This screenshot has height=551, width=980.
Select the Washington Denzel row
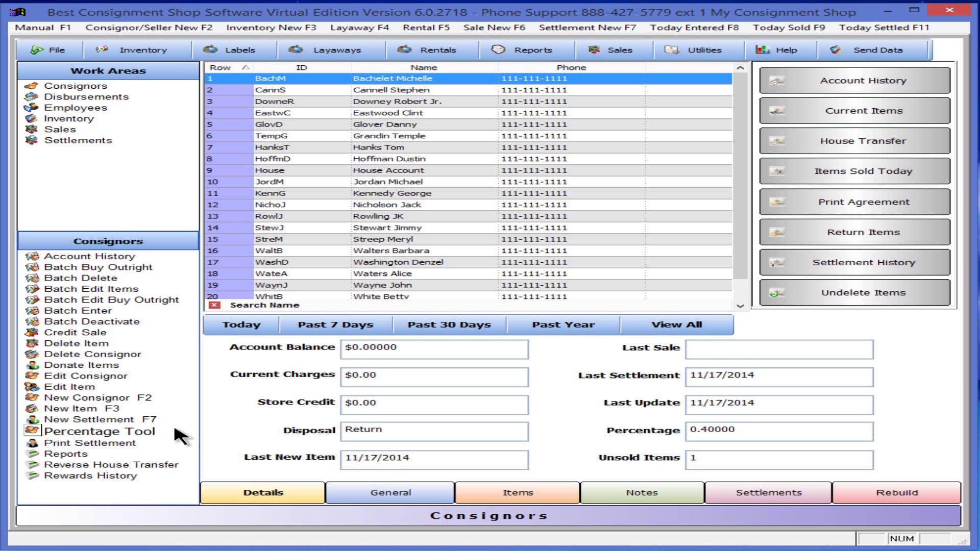point(468,262)
